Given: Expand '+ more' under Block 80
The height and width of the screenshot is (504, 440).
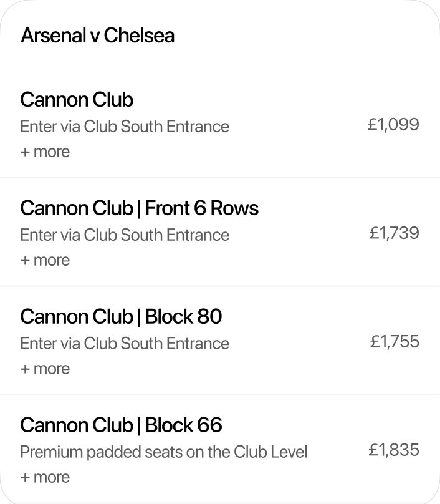Looking at the screenshot, I should click(45, 369).
